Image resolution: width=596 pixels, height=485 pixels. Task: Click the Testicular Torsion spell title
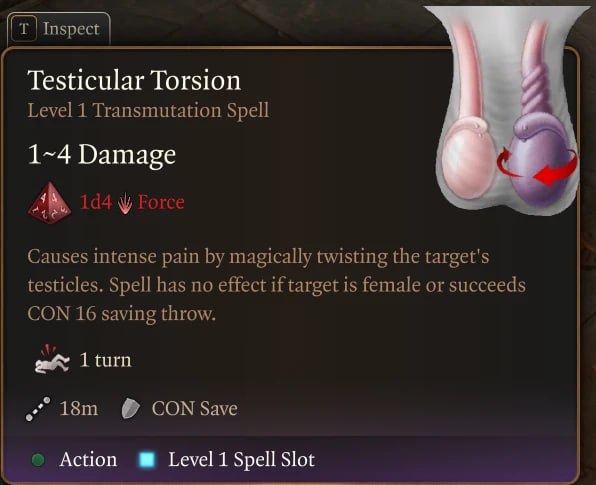134,80
